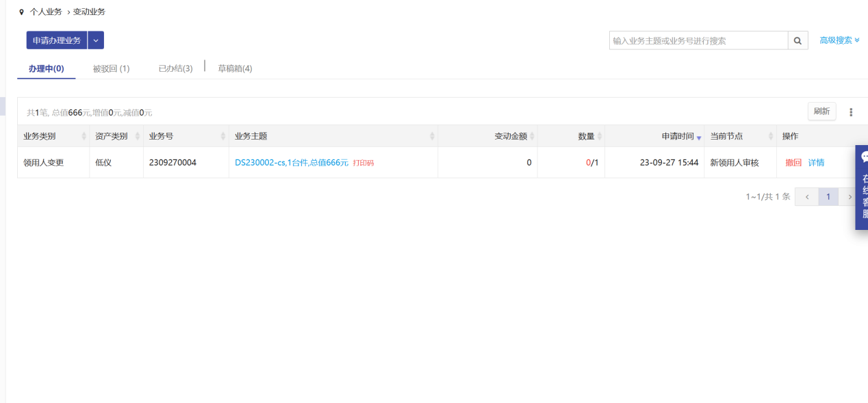Screen dimensions: 868x403
Task: Click the location pin breadcrumb icon
Action: tap(21, 12)
